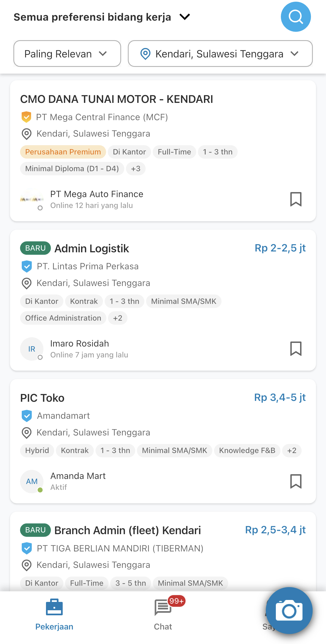This screenshot has width=326, height=644.
Task: Save the PIC Toko job with its bookmark
Action: click(296, 481)
